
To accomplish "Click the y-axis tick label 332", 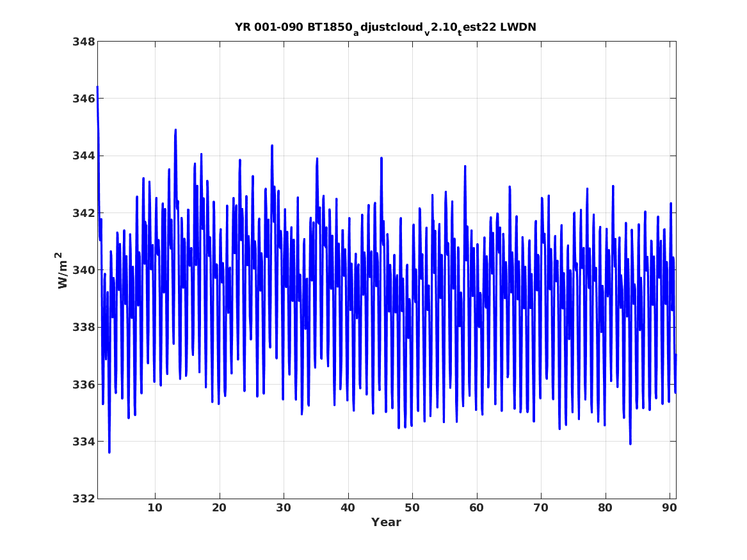I will (x=83, y=499).
